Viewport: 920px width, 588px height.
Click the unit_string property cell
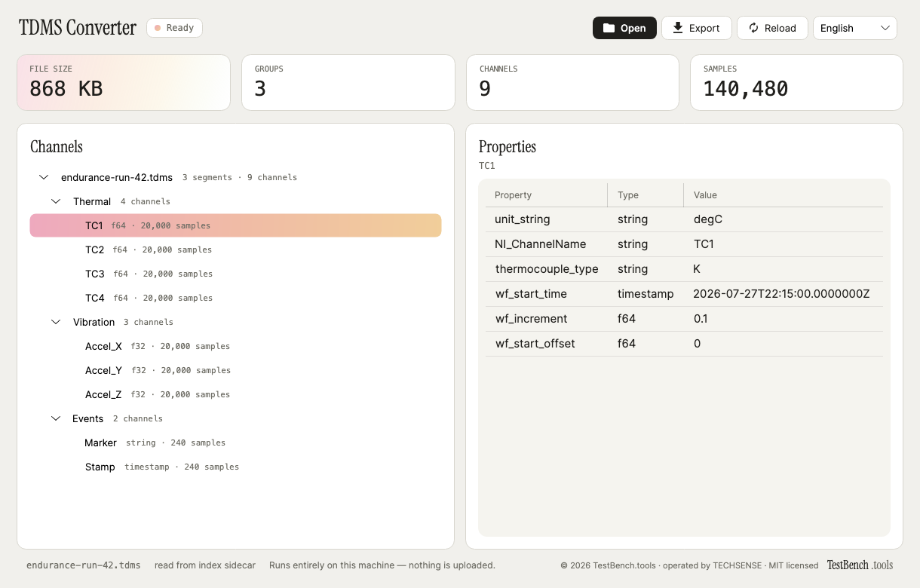(547, 219)
